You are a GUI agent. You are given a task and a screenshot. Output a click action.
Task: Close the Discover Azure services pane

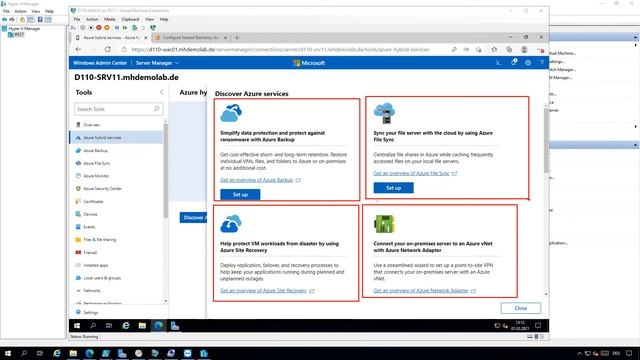(x=521, y=308)
